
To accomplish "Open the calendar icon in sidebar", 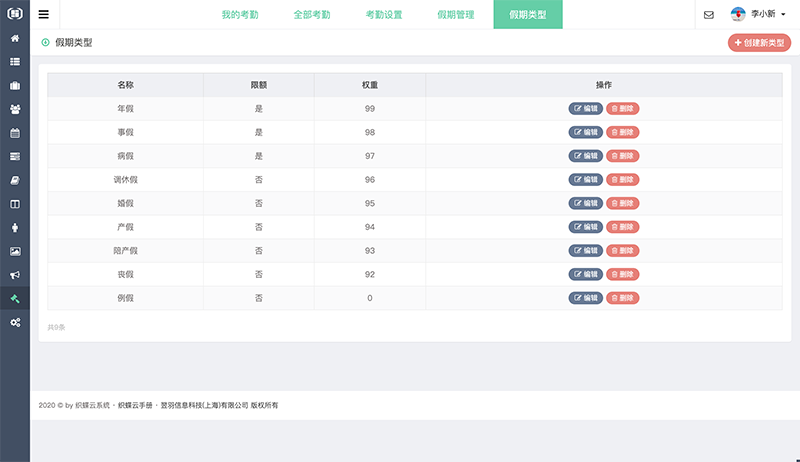I will pyautogui.click(x=15, y=133).
